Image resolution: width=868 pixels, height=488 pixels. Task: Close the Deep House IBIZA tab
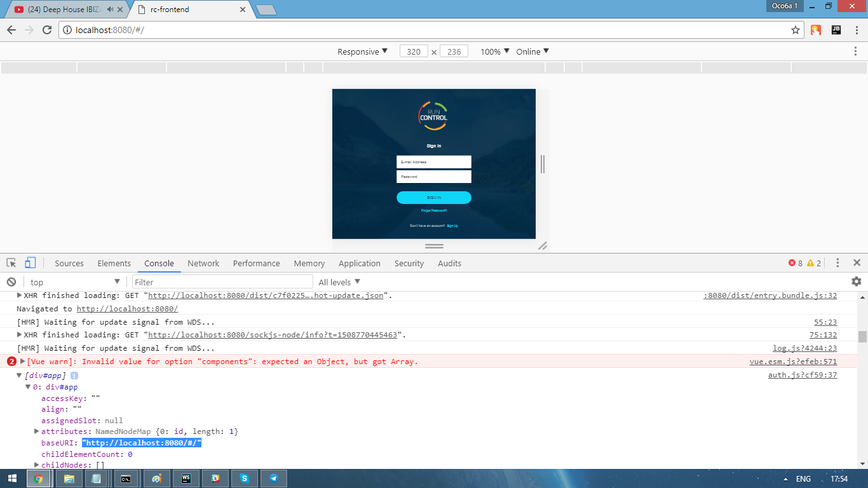coord(120,10)
